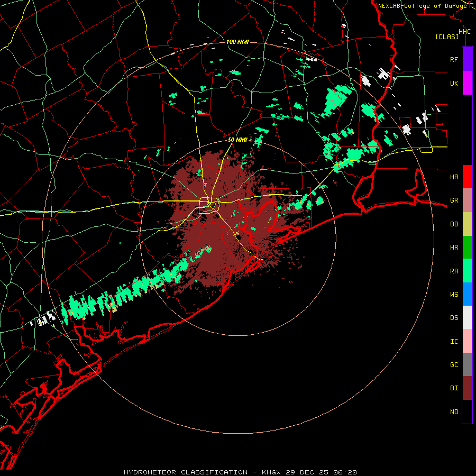This screenshot has height=476, width=476.
Task: Click the "GC" legend label
Action: (x=454, y=365)
